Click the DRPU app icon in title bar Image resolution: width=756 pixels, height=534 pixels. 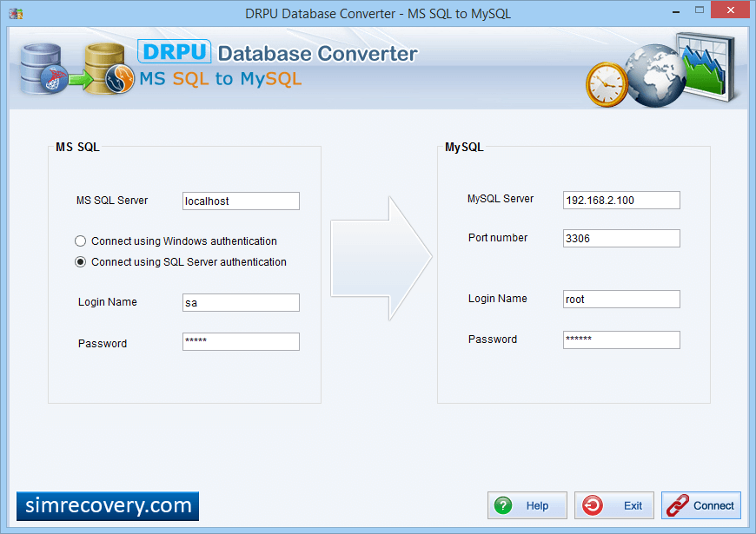16,14
